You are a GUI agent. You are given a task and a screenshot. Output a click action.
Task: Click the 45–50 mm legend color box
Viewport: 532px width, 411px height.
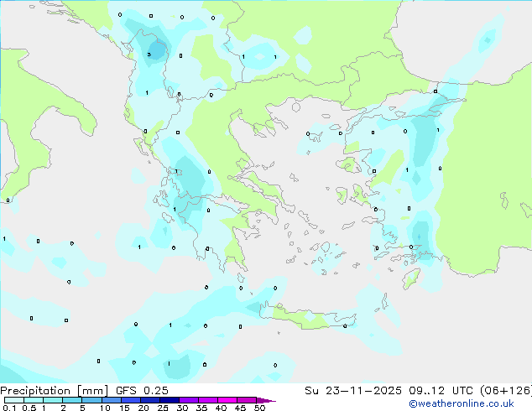(x=247, y=400)
